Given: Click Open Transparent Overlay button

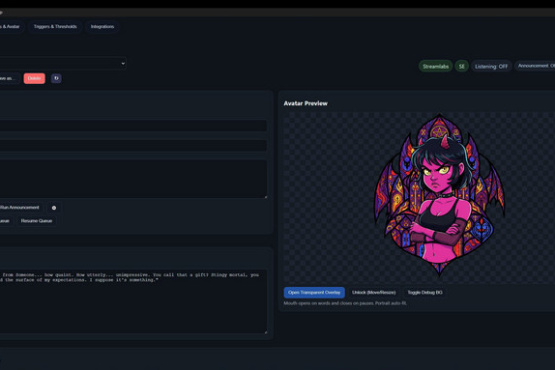Looking at the screenshot, I should point(314,292).
